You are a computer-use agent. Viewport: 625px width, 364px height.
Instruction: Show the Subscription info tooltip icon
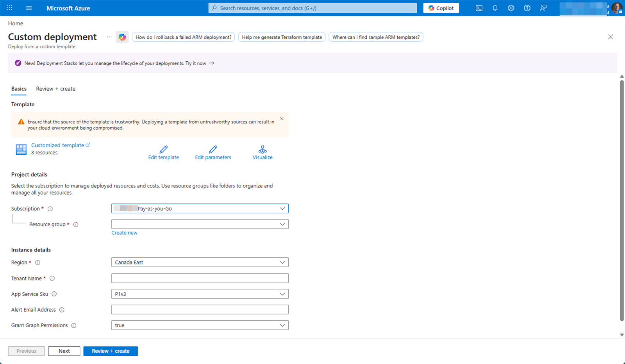[50, 209]
